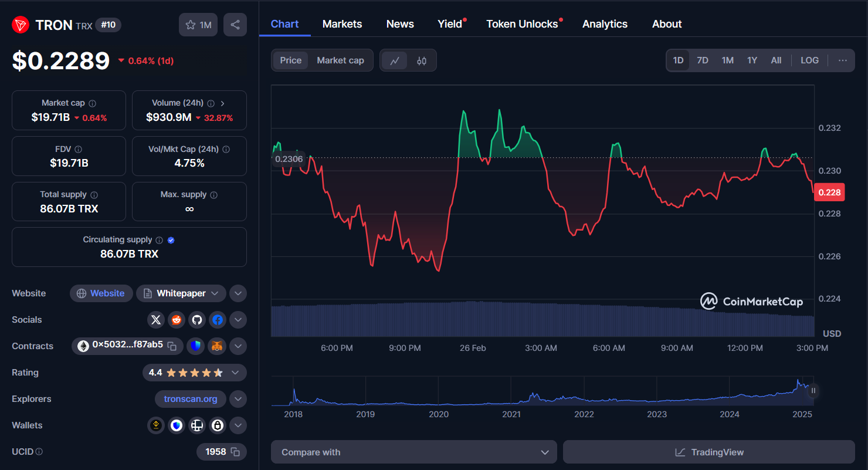Viewport: 868px width, 470px height.
Task: Click the share icon next to the star
Action: (x=235, y=25)
